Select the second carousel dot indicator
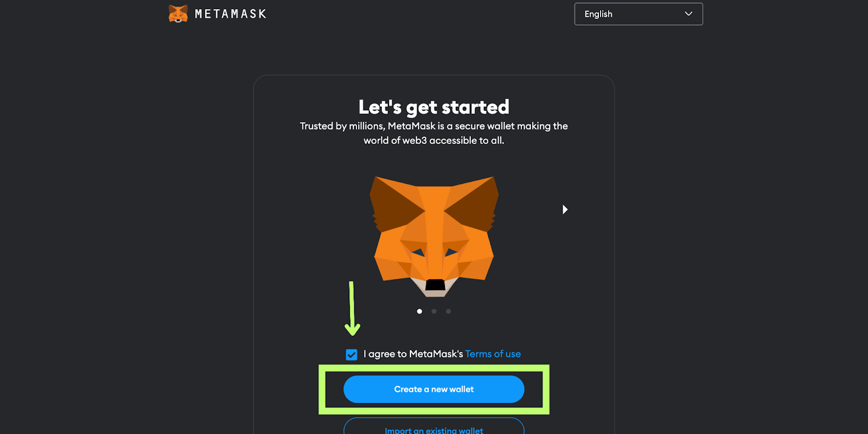 434,311
